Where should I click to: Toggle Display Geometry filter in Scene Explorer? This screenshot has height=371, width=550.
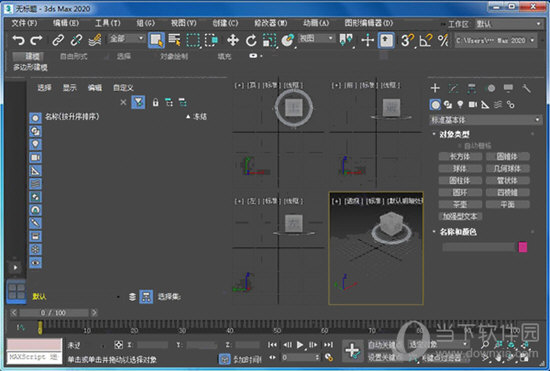pyautogui.click(x=35, y=118)
